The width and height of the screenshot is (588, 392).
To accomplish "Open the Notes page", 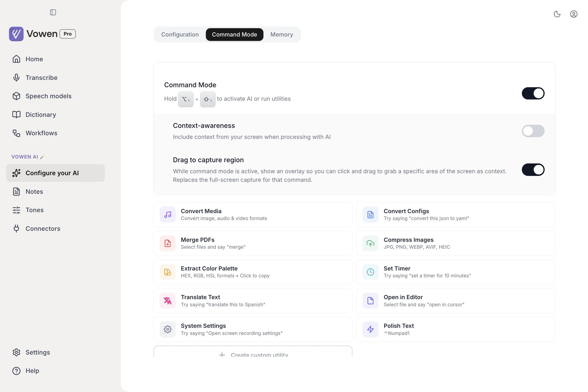I will pos(56,192).
